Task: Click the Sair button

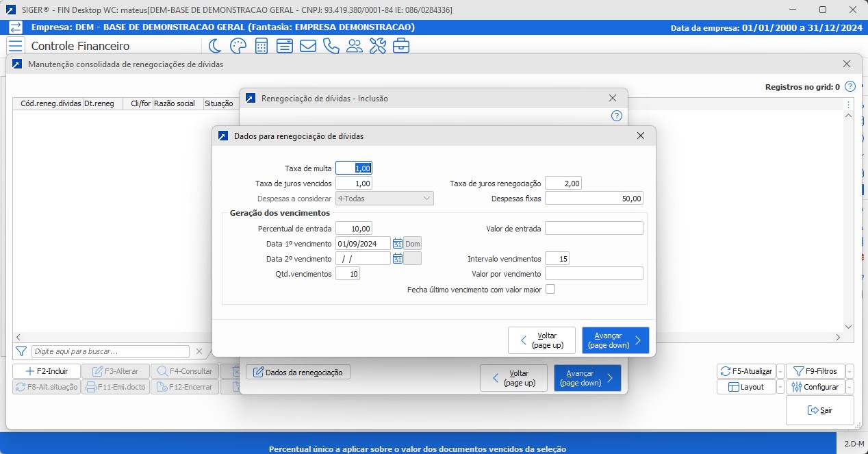Action: click(819, 410)
